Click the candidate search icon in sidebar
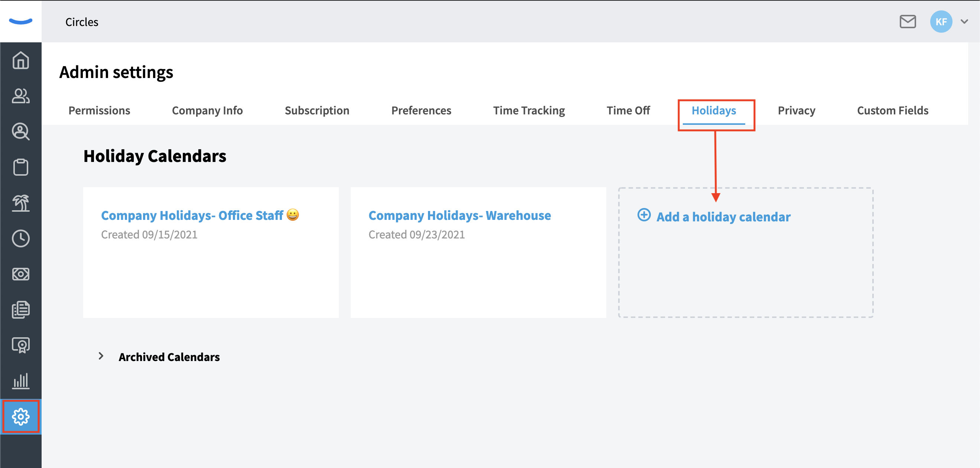 pyautogui.click(x=20, y=131)
